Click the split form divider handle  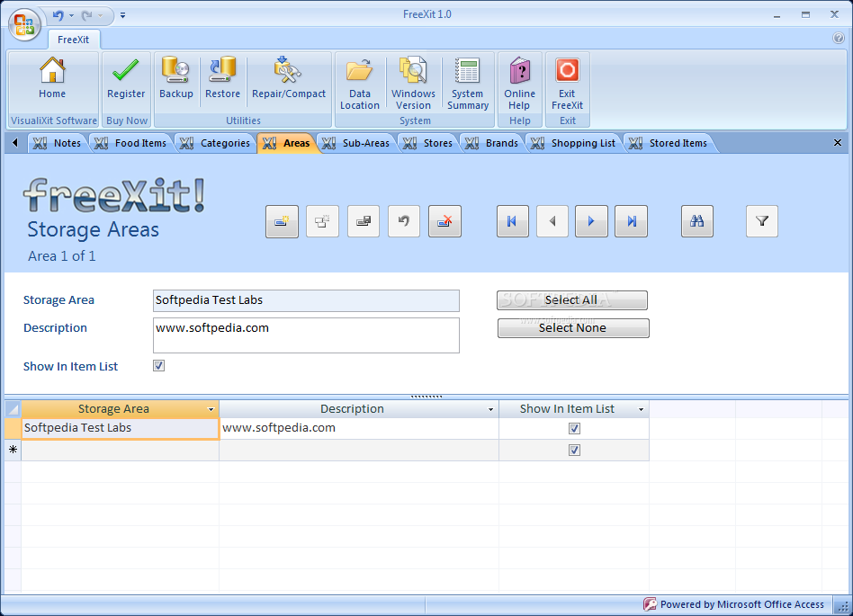pos(426,397)
